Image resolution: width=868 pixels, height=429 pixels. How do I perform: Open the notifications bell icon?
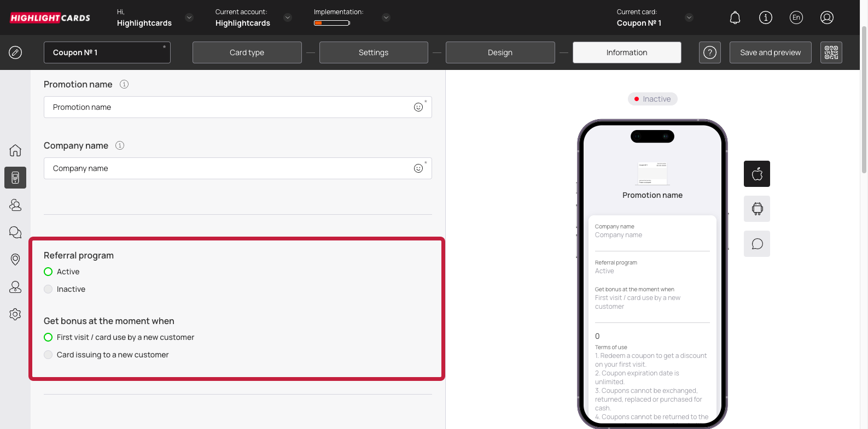point(735,18)
